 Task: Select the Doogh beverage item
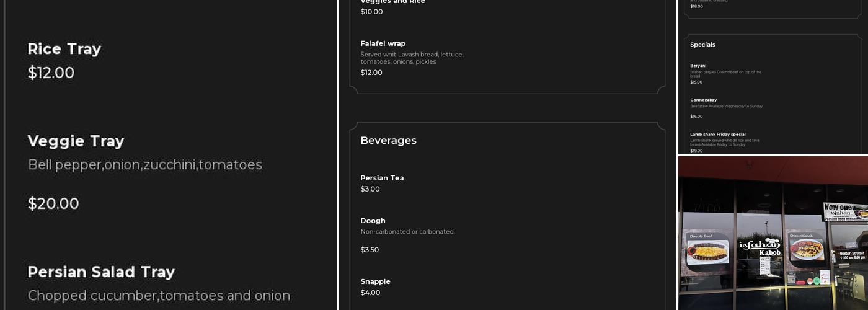373,221
